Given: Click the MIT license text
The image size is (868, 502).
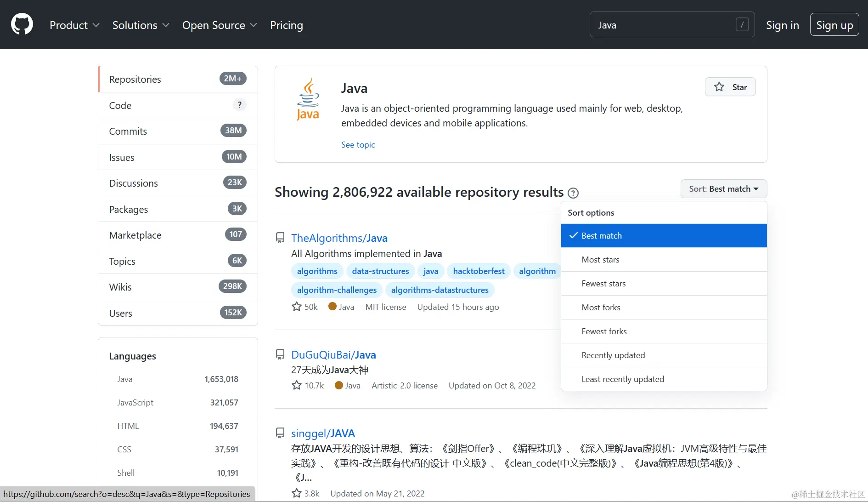Looking at the screenshot, I should pyautogui.click(x=386, y=307).
